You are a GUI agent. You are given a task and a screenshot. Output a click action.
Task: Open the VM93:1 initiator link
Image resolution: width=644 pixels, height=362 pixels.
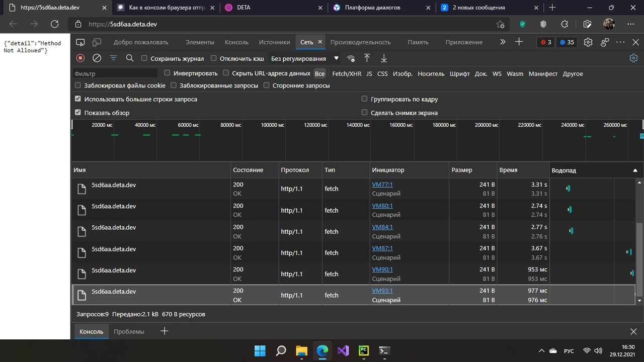click(x=382, y=291)
